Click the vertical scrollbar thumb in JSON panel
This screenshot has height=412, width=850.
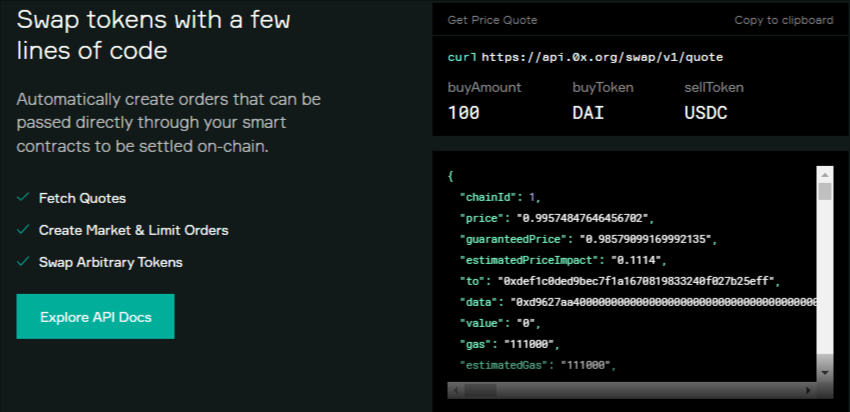825,192
